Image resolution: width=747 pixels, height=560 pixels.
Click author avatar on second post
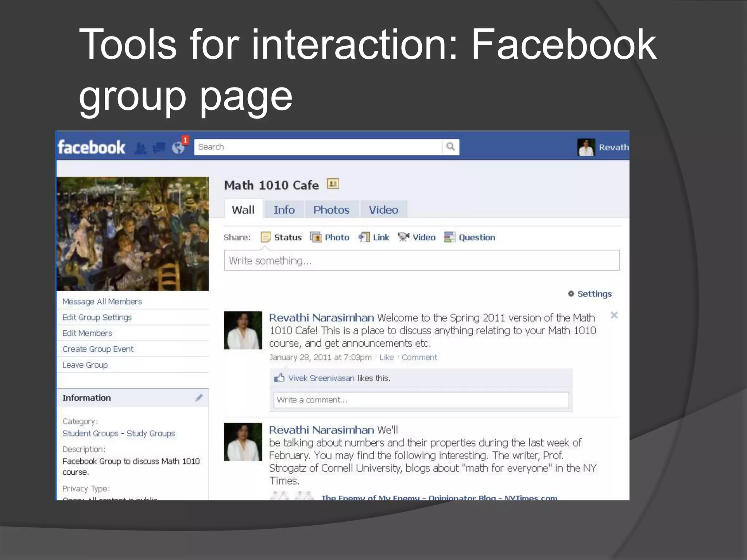(x=243, y=442)
